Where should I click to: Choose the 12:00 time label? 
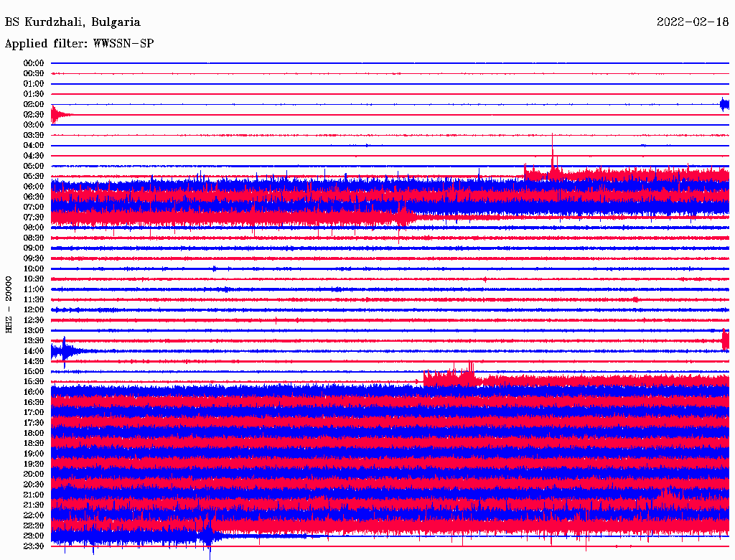[34, 309]
